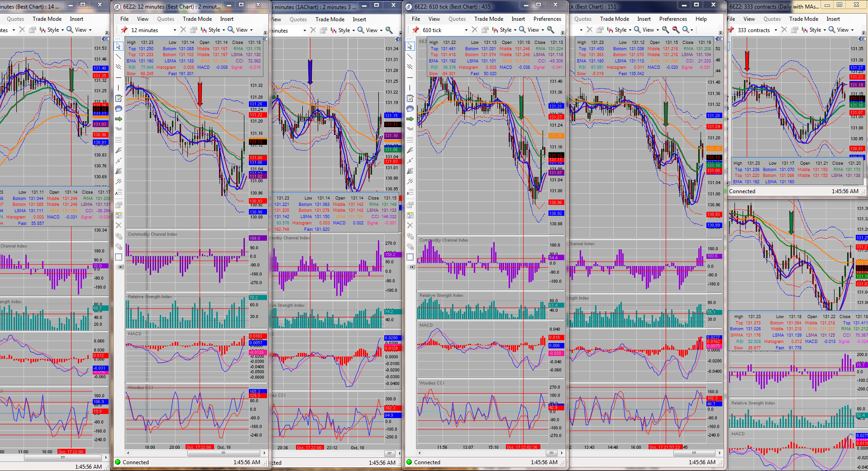
Task: Open Style dropdown in 12 minutes window
Action: (214, 30)
